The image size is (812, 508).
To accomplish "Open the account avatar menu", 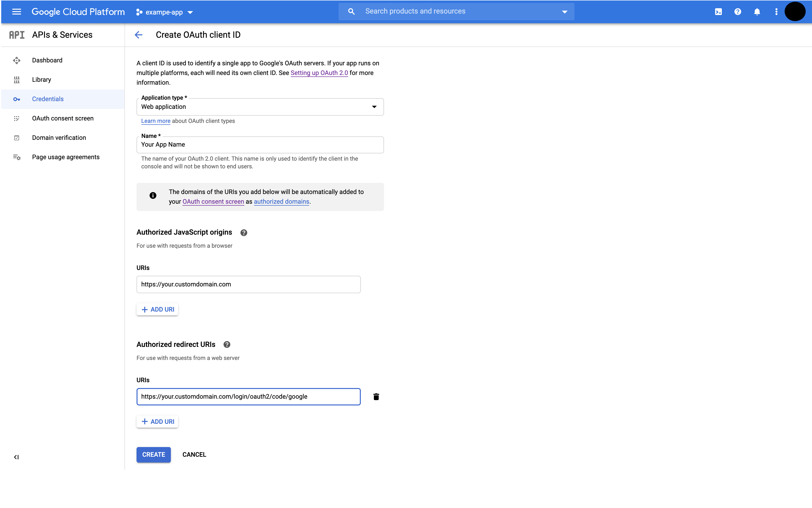I will [x=795, y=11].
